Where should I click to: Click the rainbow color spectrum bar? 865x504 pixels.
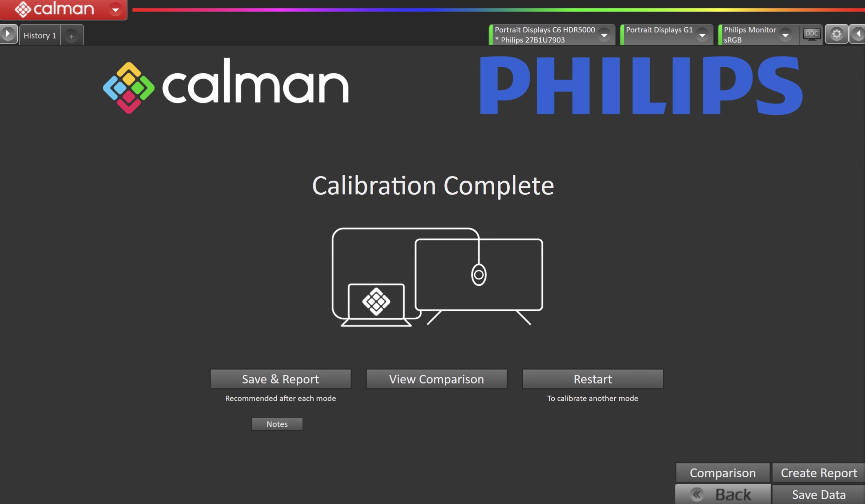click(498, 10)
